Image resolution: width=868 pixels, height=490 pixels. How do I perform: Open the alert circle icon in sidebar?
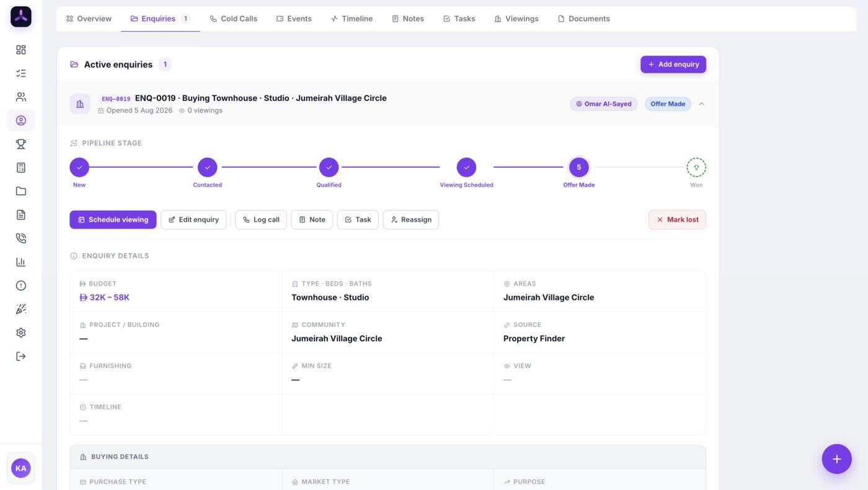point(21,286)
